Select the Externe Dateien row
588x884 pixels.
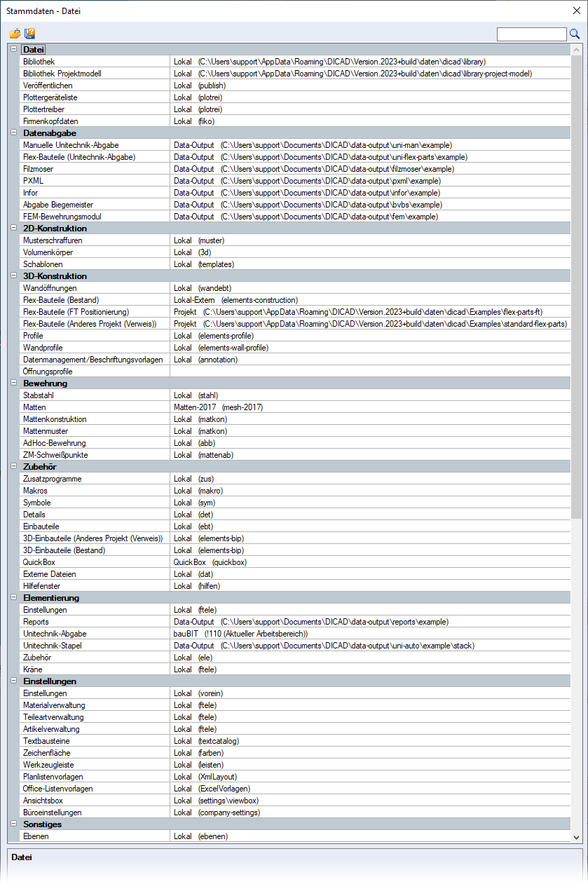pyautogui.click(x=295, y=574)
